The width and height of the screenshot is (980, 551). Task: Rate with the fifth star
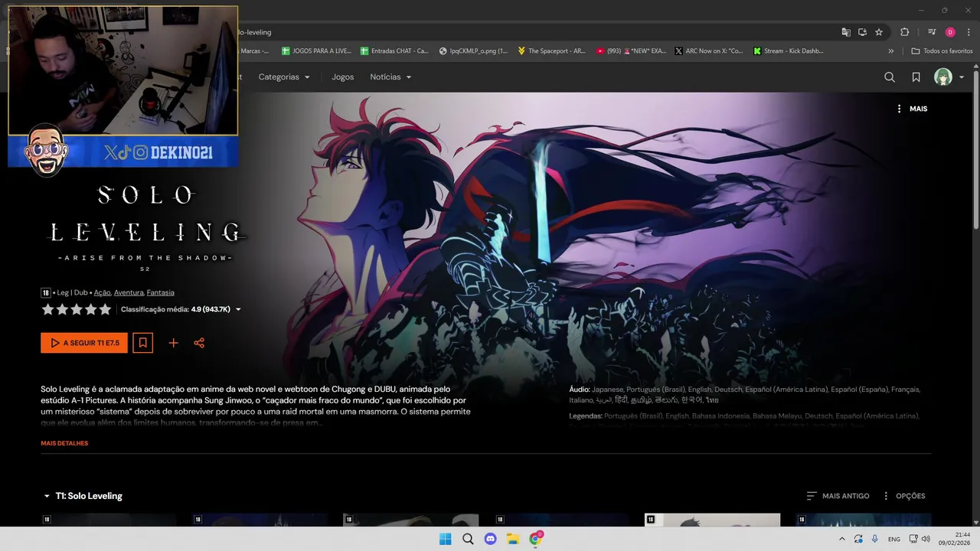tap(105, 309)
